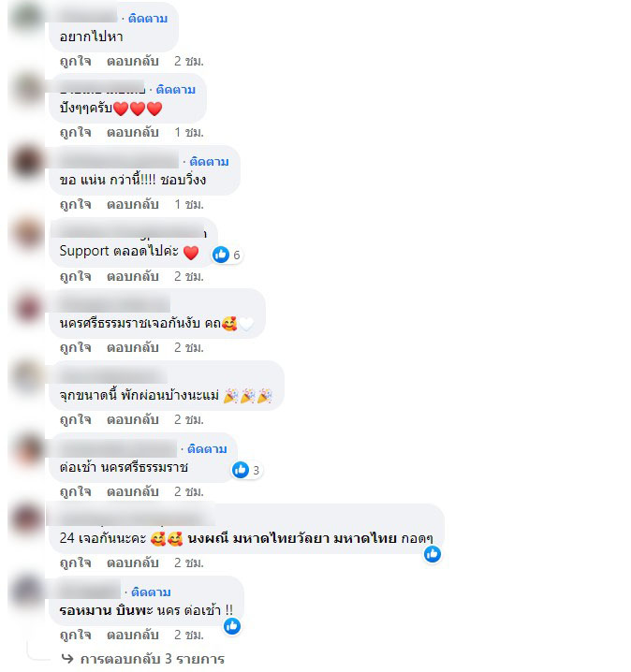Click the reply arrow icon beside 3 รายการ
The image size is (631, 672).
[x=67, y=658]
